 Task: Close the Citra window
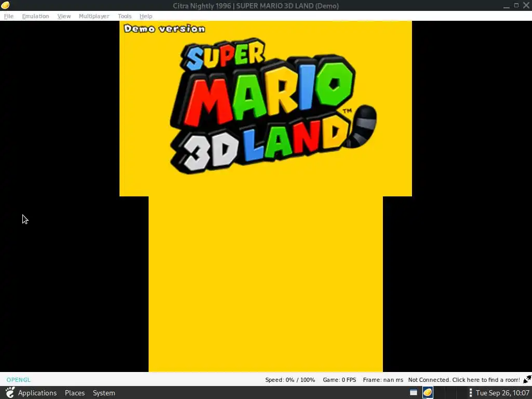pyautogui.click(x=526, y=5)
